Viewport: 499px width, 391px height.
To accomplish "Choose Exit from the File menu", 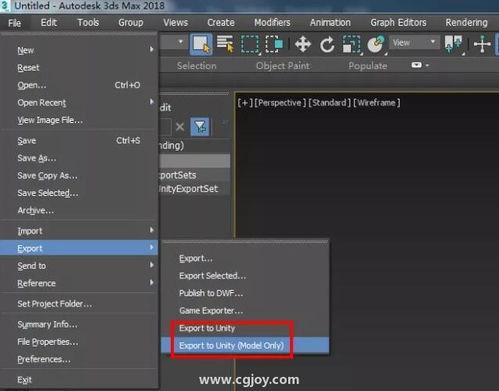I will click(x=79, y=380).
